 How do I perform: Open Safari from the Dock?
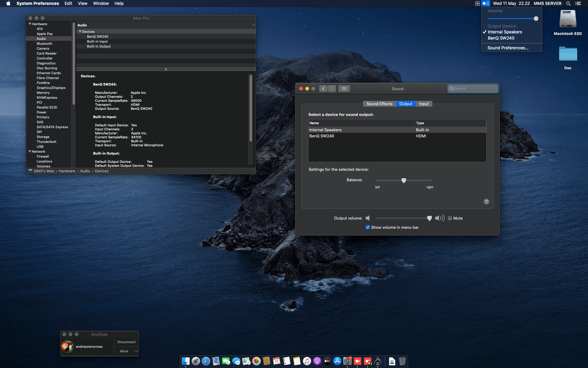[x=206, y=361]
